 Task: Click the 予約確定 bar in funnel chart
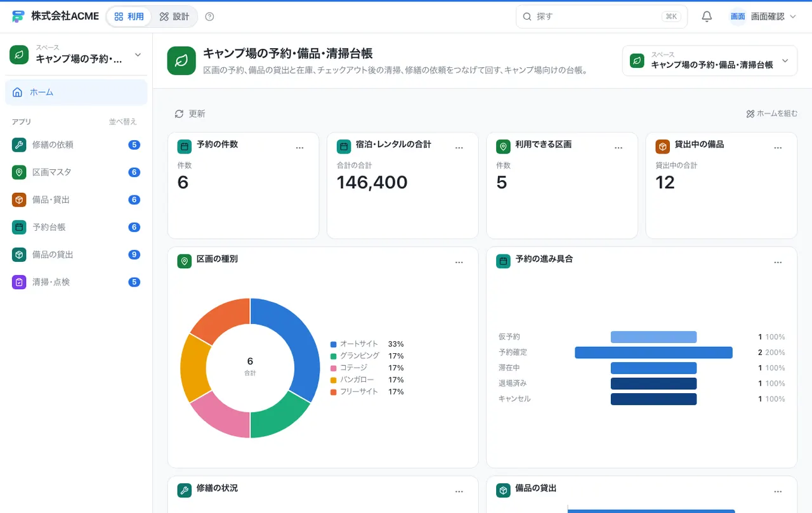pyautogui.click(x=653, y=353)
